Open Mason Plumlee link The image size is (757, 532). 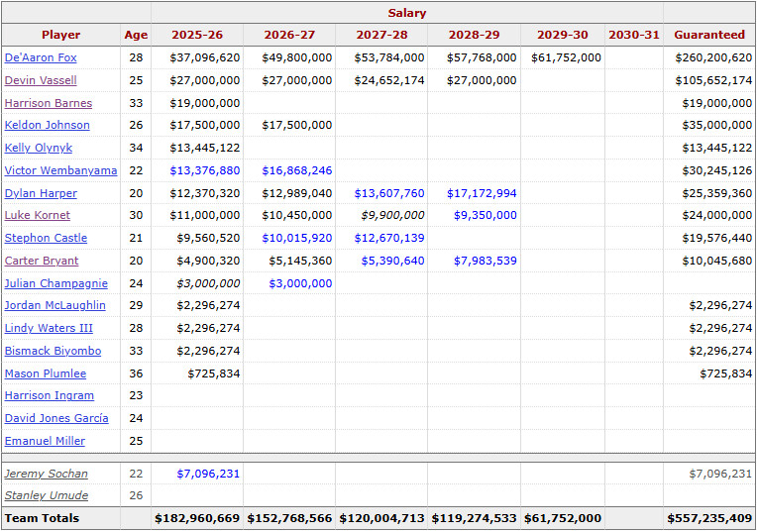tap(46, 373)
